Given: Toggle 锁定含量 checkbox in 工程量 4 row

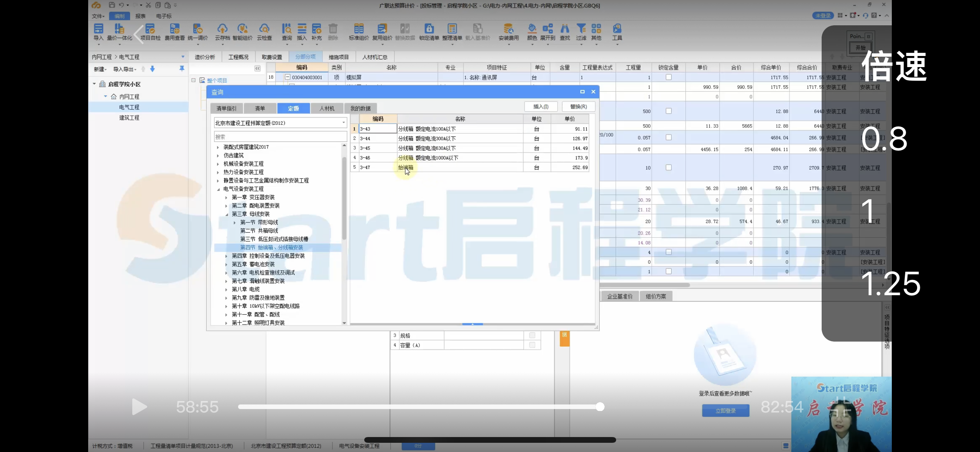Looking at the screenshot, I should coord(669,252).
